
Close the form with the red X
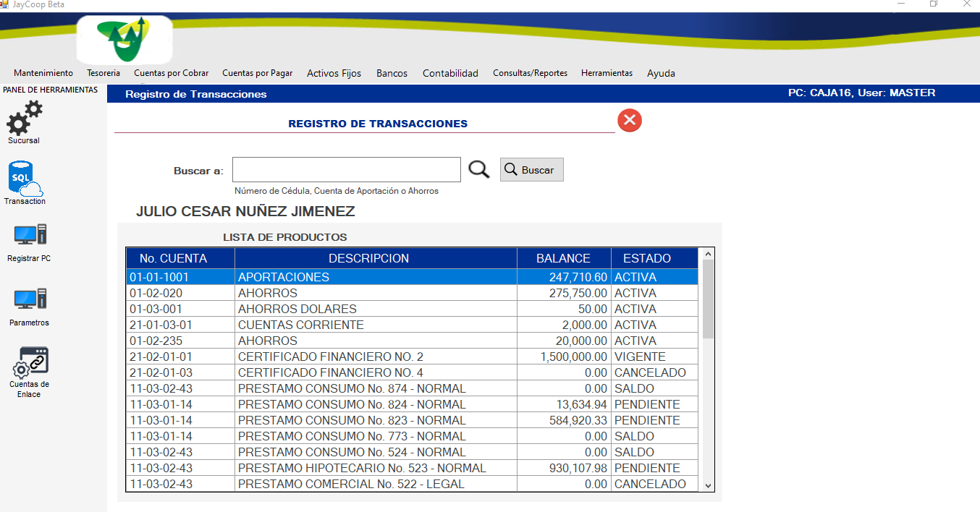pyautogui.click(x=630, y=120)
